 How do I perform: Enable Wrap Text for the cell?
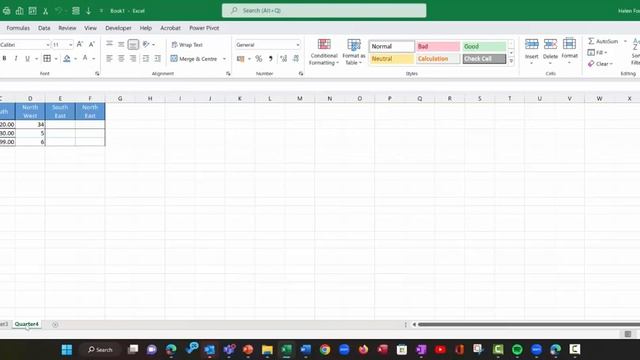[187, 45]
